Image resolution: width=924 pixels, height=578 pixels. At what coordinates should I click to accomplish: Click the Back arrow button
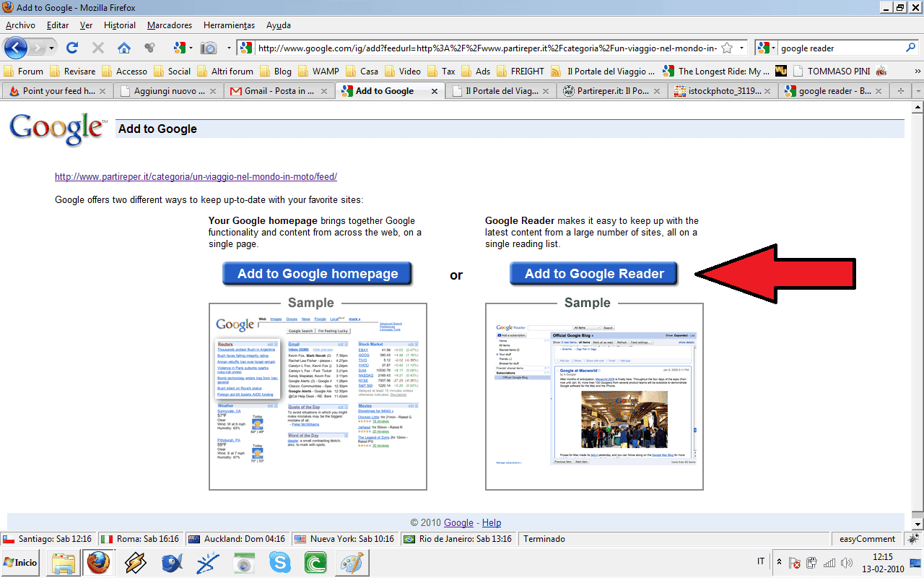[x=17, y=48]
